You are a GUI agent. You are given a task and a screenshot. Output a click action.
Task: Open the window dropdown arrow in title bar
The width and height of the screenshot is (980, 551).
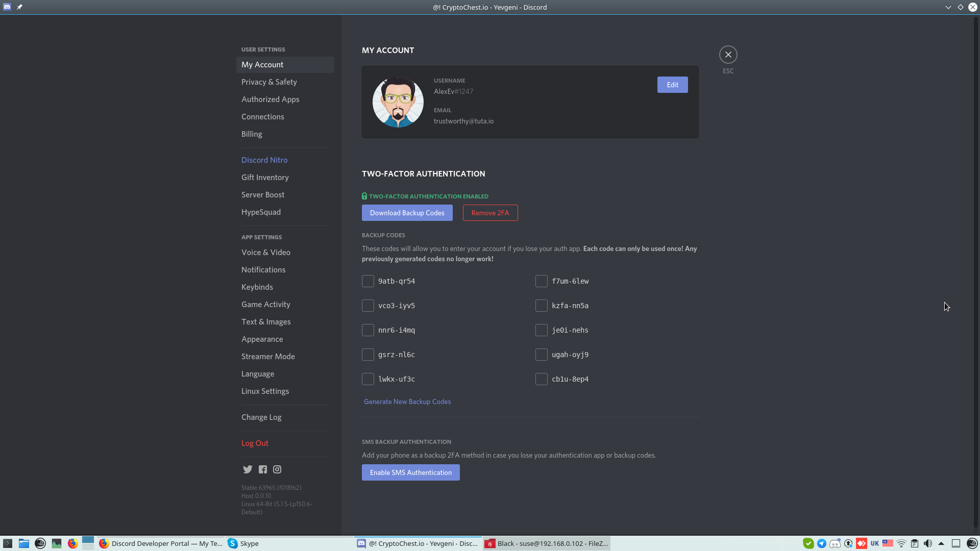click(948, 7)
